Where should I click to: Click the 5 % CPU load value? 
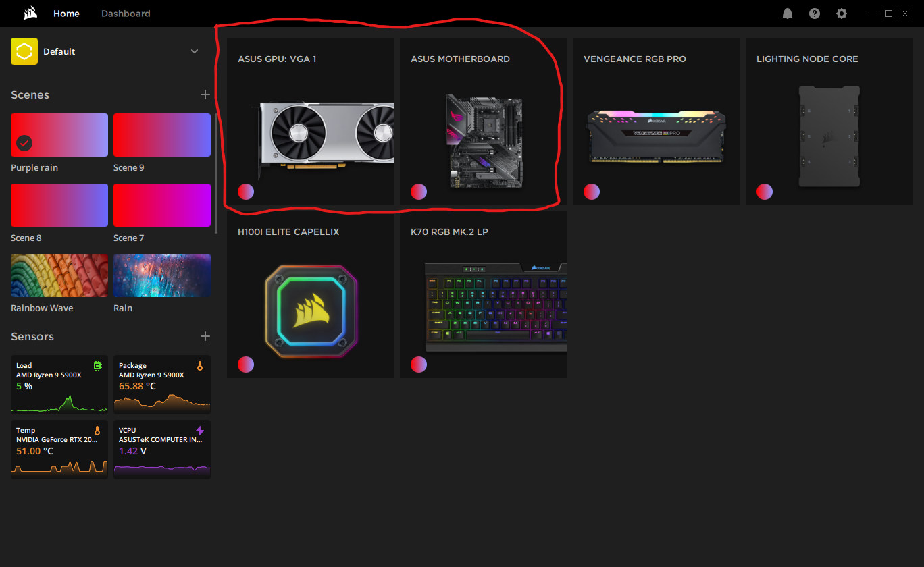(24, 386)
